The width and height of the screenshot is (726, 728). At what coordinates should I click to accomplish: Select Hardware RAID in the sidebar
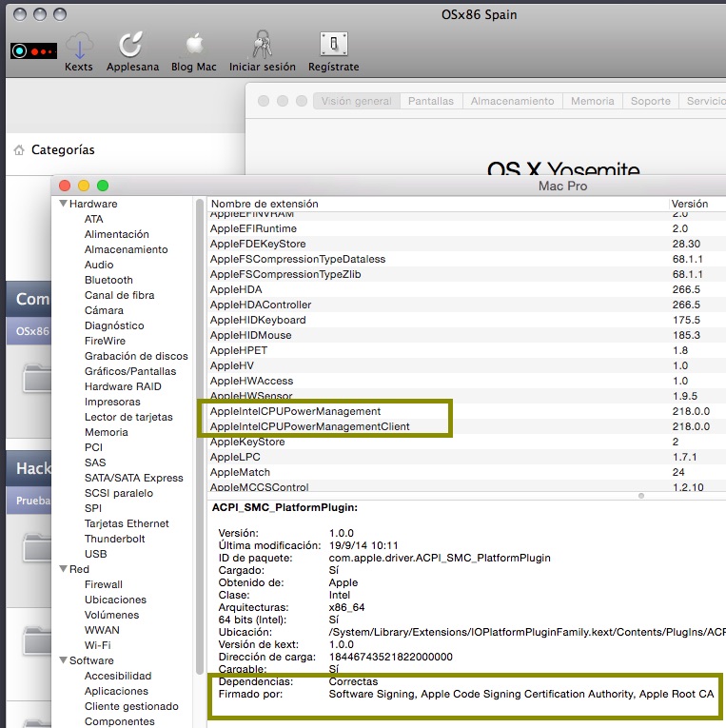tap(123, 386)
